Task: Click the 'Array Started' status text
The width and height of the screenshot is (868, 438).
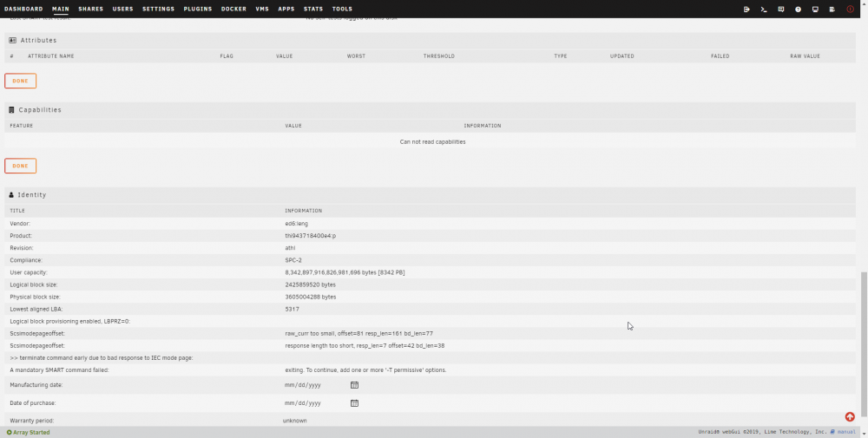Action: [31, 433]
